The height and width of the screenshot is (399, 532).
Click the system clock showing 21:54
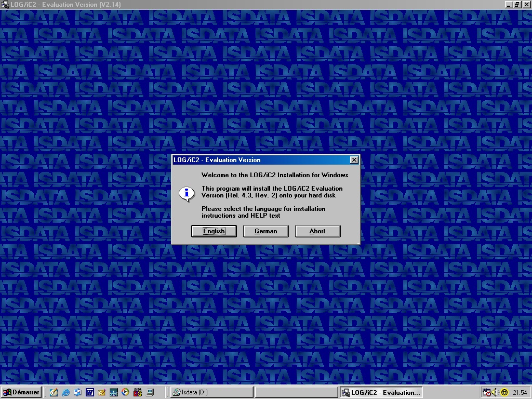click(520, 393)
